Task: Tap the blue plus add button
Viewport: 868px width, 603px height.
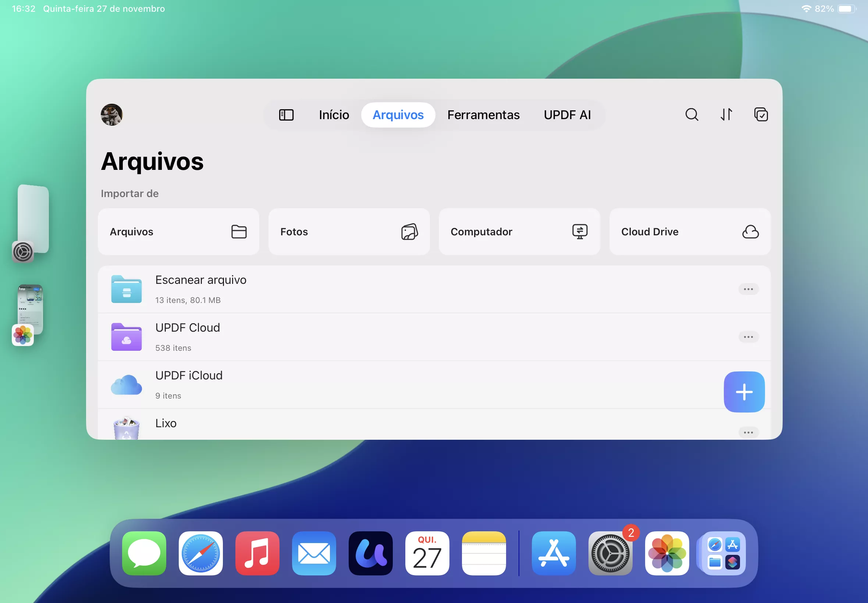Action: click(x=744, y=392)
